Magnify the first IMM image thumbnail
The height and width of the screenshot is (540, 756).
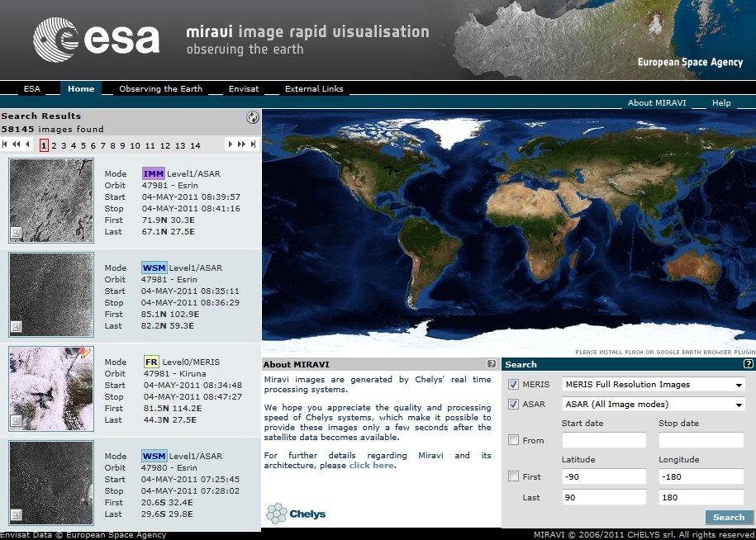(x=16, y=233)
